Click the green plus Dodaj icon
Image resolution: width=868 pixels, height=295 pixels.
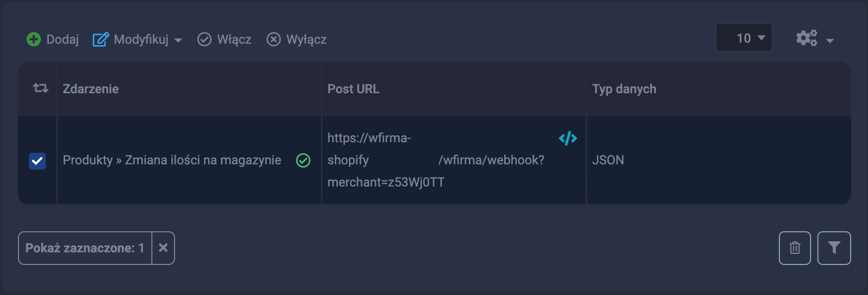pyautogui.click(x=34, y=40)
